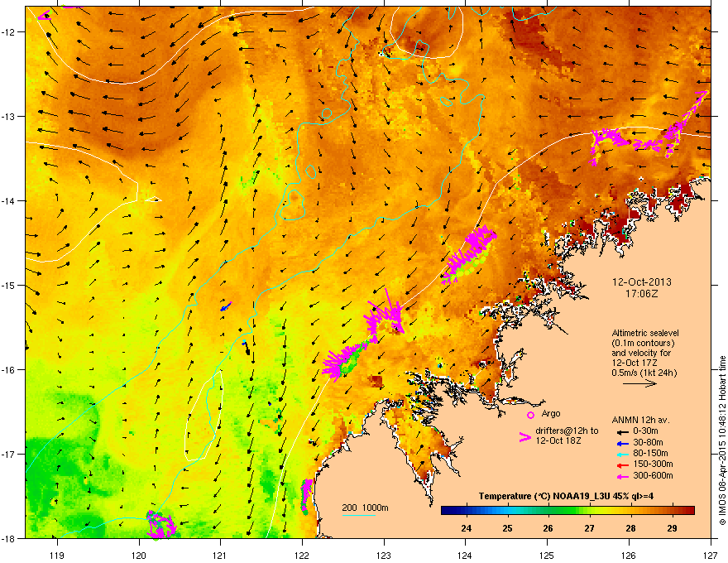728x563 pixels.
Task: Click the 'ANMN 12h av.' legend heading
Action: (640, 421)
